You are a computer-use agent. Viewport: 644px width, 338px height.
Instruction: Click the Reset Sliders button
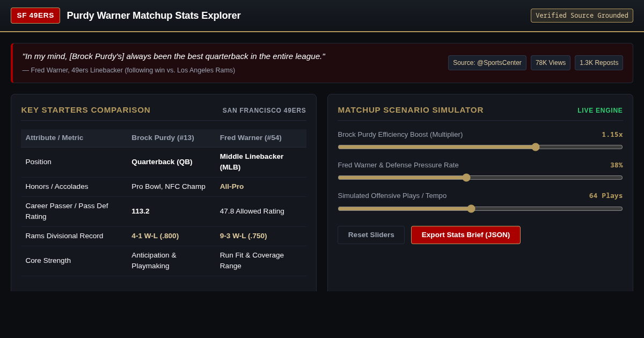point(371,235)
